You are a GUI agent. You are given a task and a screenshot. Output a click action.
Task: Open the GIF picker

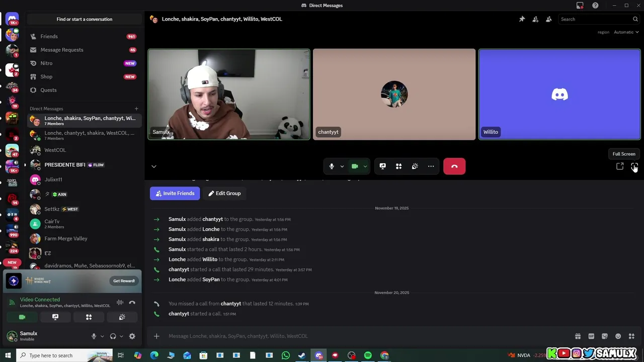(591, 336)
